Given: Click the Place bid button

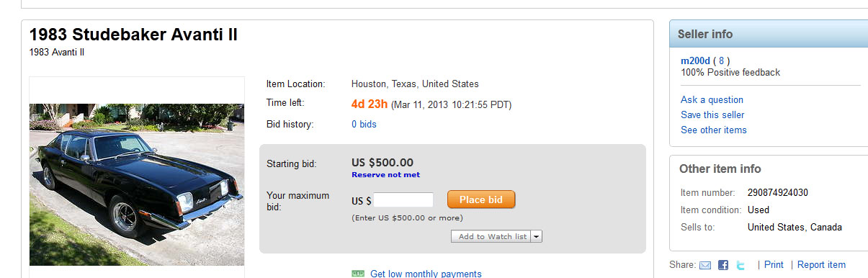Looking at the screenshot, I should click(x=481, y=199).
